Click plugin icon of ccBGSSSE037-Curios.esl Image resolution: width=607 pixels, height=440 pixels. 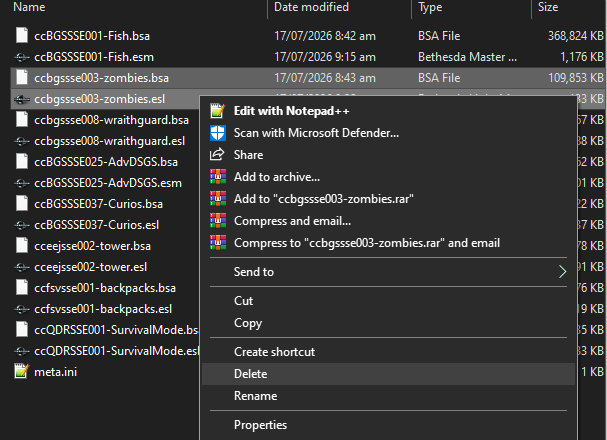click(22, 225)
